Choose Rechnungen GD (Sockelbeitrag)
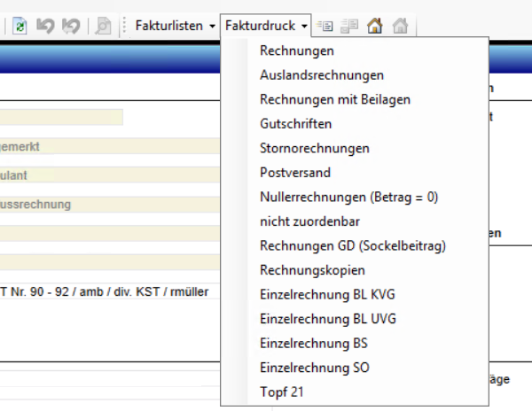 click(355, 246)
